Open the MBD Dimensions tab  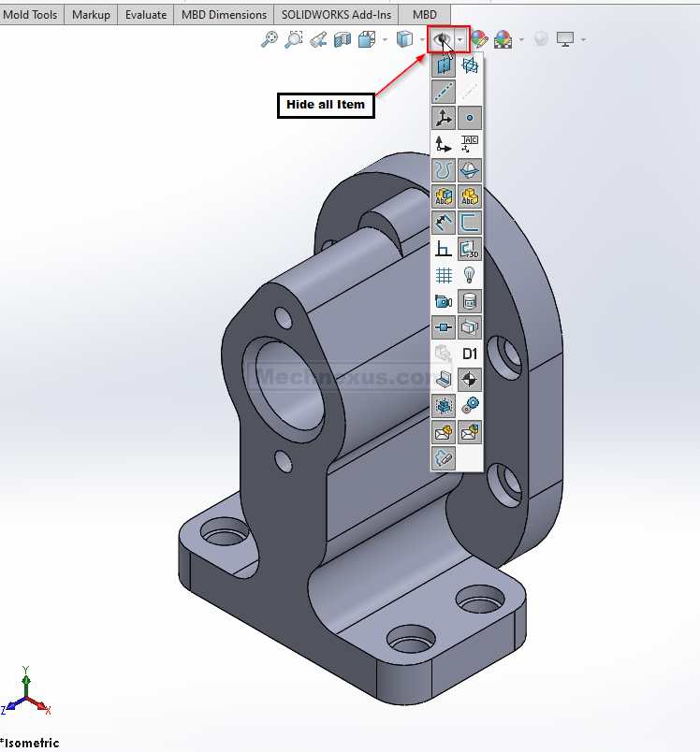(226, 14)
